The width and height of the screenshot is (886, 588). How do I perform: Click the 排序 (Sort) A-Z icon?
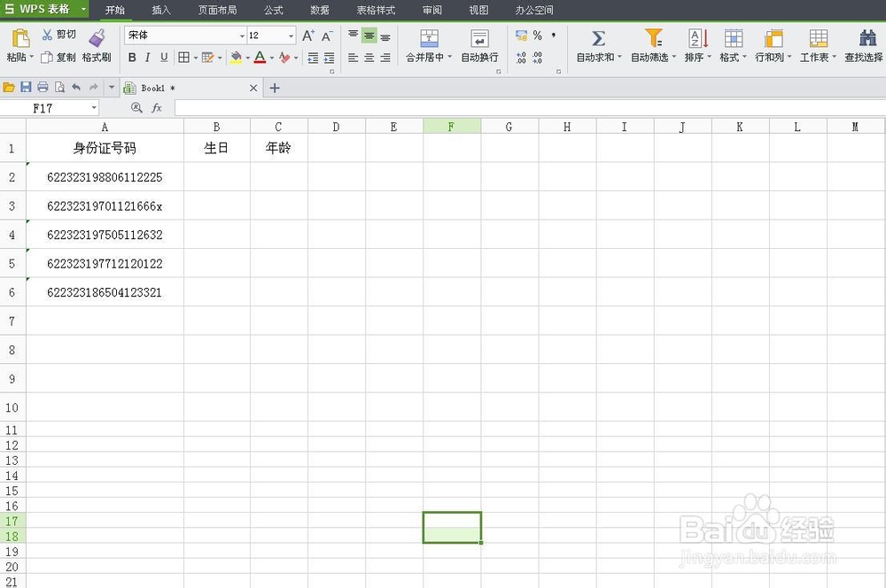click(696, 40)
